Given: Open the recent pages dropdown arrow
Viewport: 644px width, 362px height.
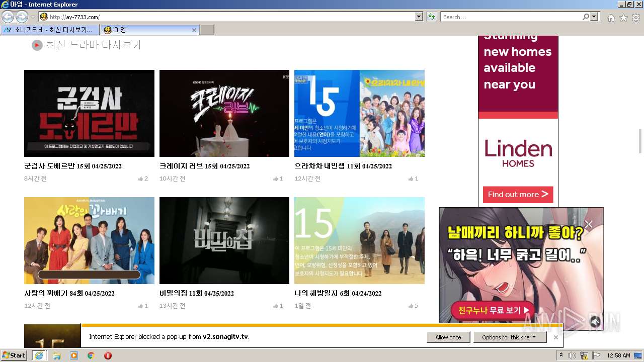Looking at the screenshot, I should (33, 17).
